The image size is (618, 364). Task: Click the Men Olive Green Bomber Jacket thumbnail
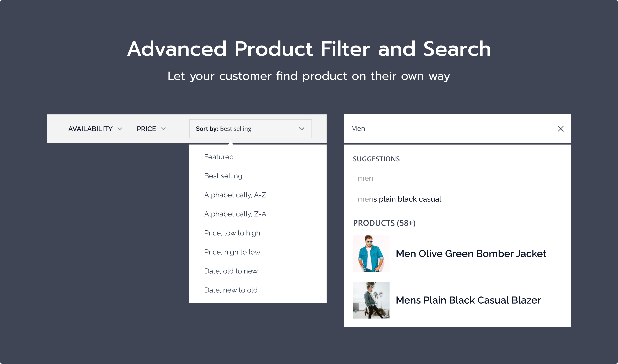371,253
